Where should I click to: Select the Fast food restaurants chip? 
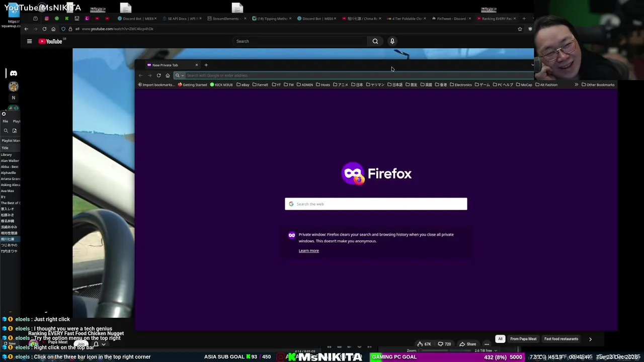point(561,339)
